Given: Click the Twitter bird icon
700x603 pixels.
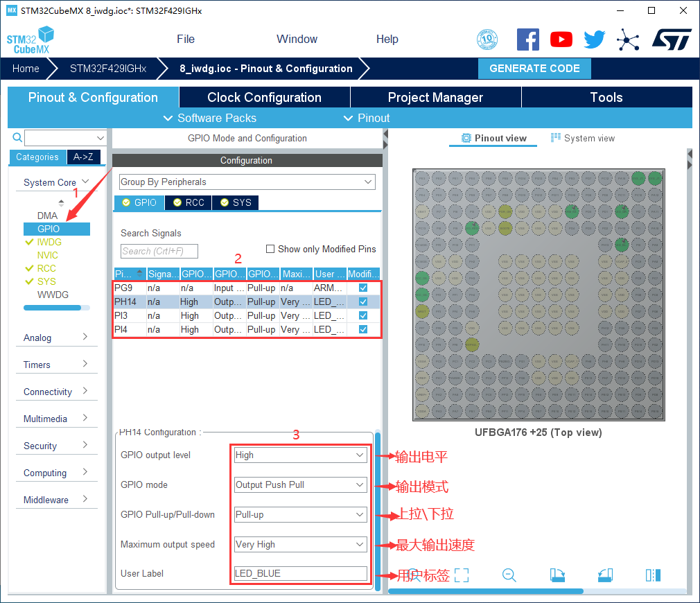Looking at the screenshot, I should pyautogui.click(x=594, y=40).
